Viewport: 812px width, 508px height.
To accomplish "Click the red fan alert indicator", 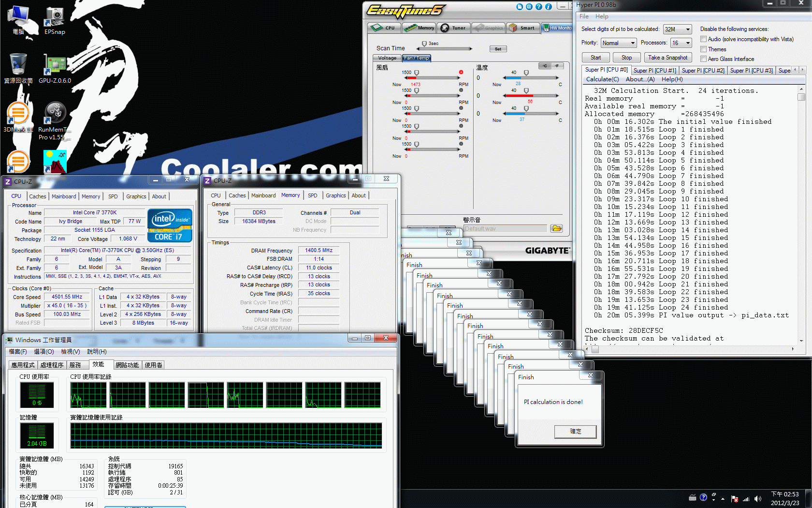I will [x=461, y=72].
